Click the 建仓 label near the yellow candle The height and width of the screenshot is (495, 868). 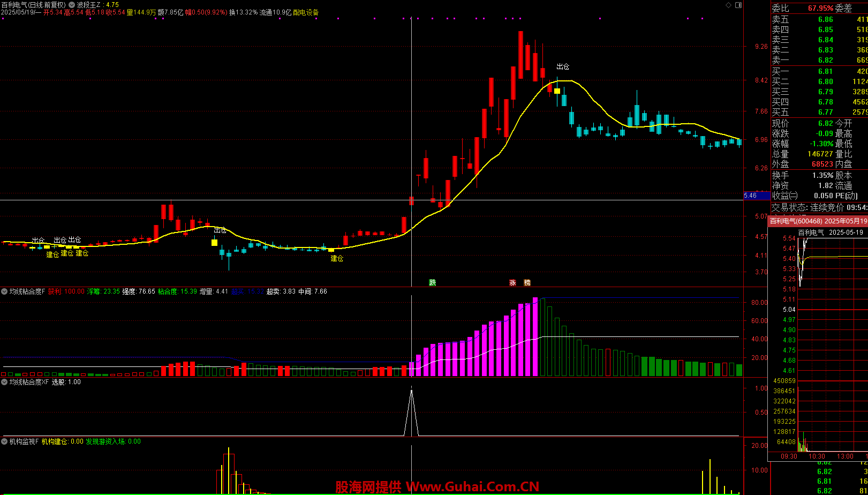point(336,258)
